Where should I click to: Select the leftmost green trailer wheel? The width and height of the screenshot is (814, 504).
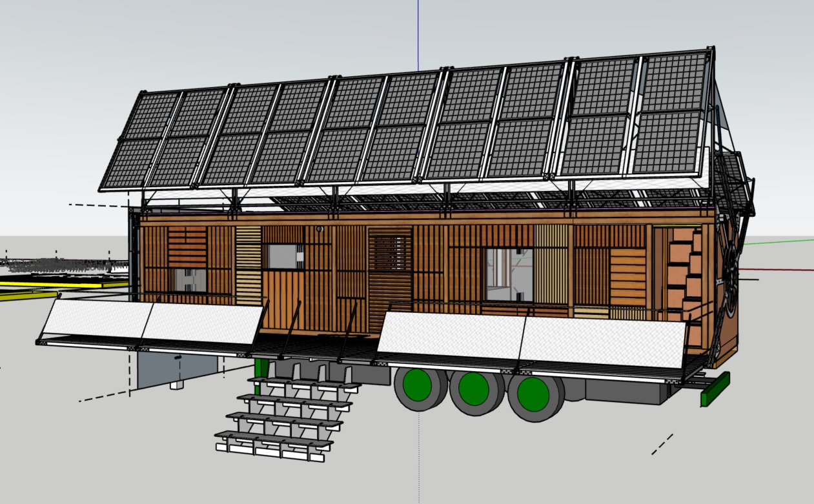pos(416,386)
